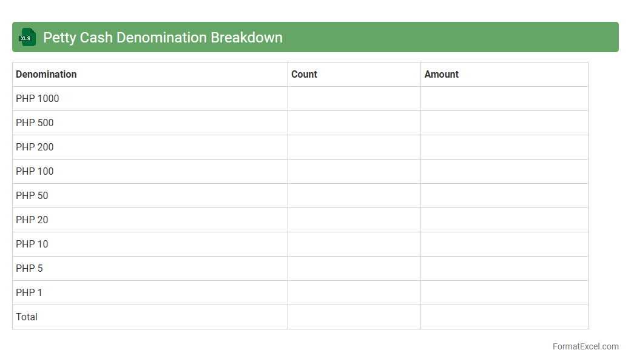Click the Total row Count cell
This screenshot has height=364, width=631.
tap(354, 317)
